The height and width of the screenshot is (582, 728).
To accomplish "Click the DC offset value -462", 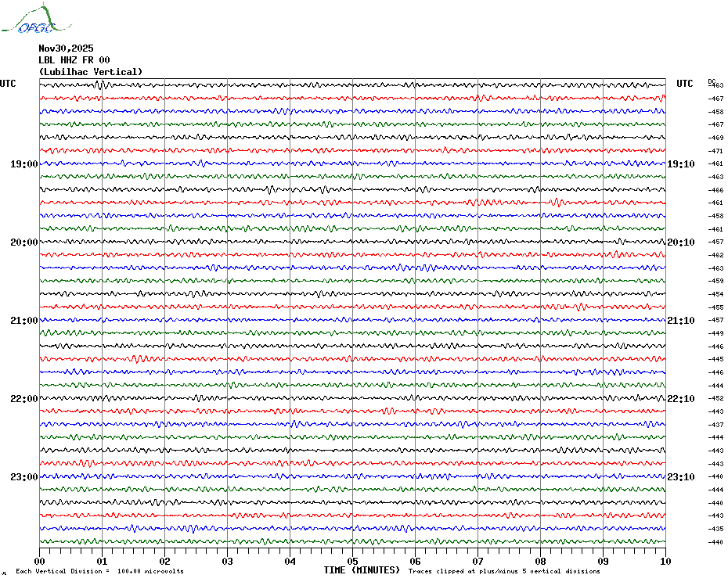I will (716, 255).
